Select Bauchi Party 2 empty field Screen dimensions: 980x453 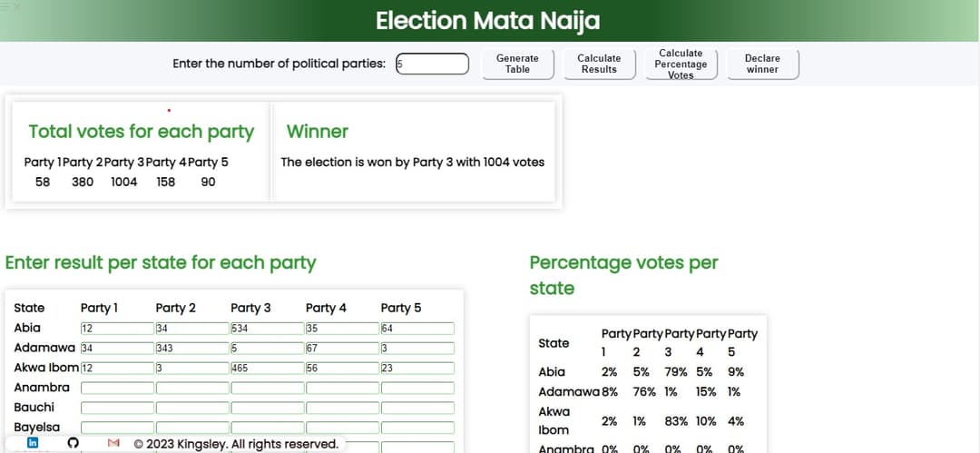[x=192, y=408]
